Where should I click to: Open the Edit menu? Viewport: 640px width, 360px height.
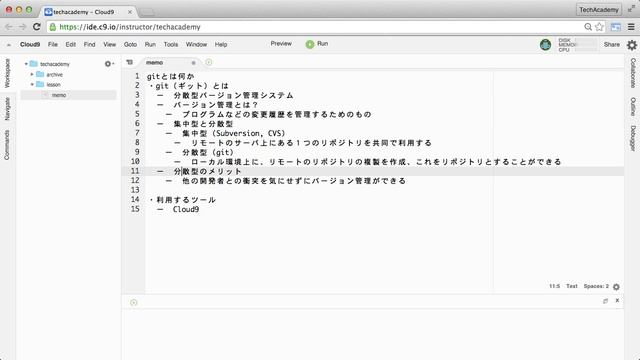(x=71, y=44)
